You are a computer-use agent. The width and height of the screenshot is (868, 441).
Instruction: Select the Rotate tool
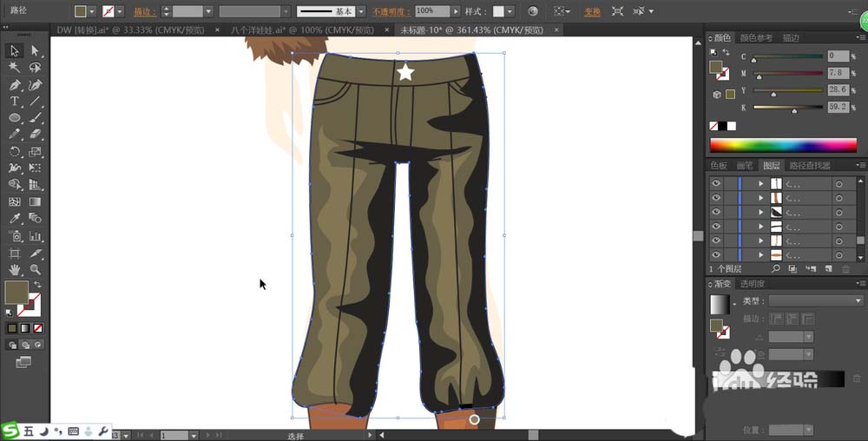[x=15, y=152]
